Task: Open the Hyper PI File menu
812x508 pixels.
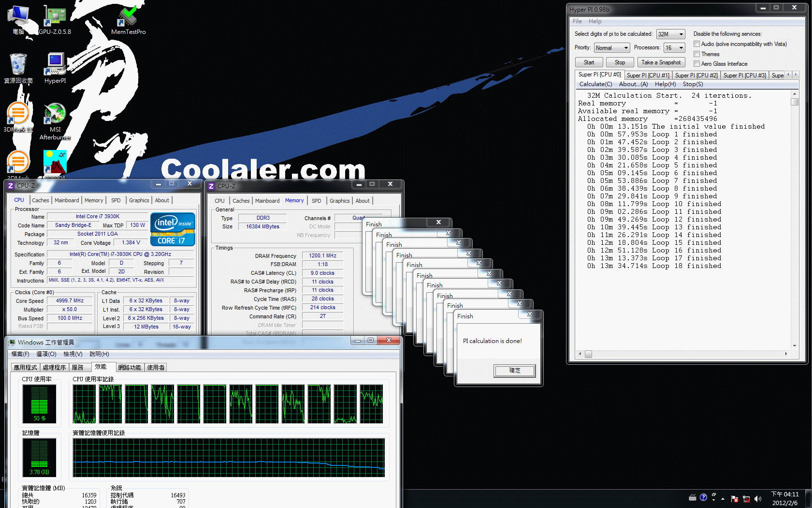Action: [x=577, y=21]
